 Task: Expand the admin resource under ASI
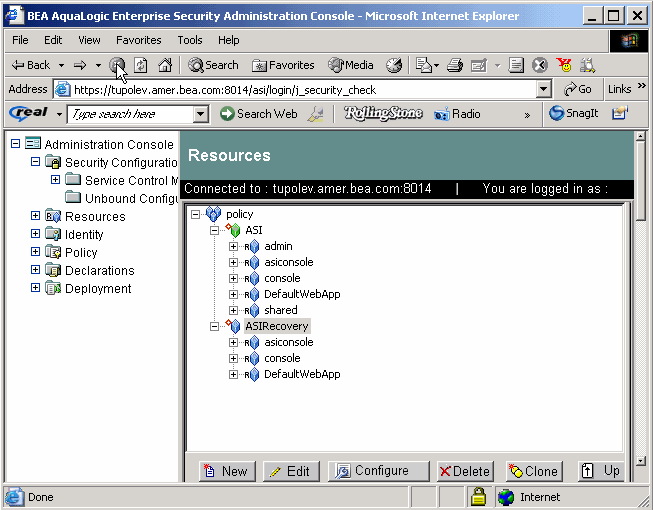(x=233, y=246)
